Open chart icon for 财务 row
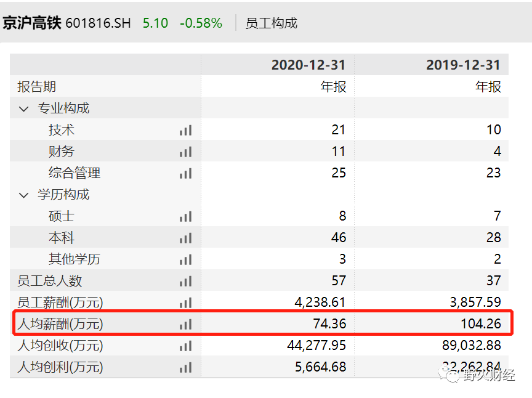This screenshot has width=532, height=398. pos(185,152)
